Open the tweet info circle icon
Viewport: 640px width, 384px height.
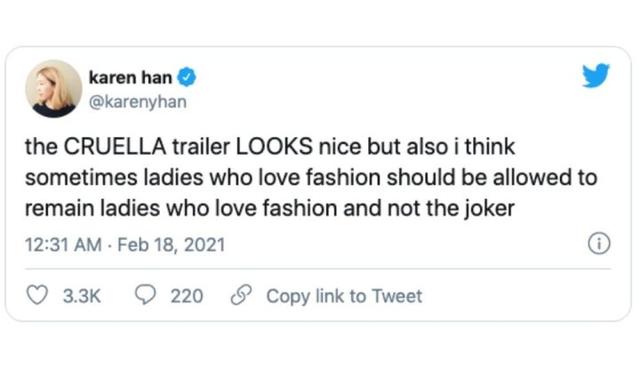599,244
